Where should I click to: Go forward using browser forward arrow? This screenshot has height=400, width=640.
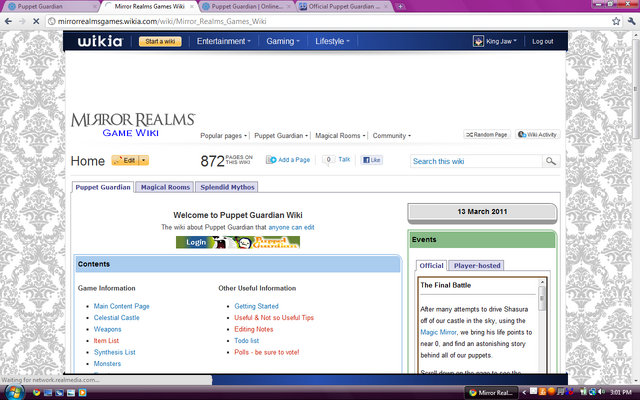click(x=22, y=21)
